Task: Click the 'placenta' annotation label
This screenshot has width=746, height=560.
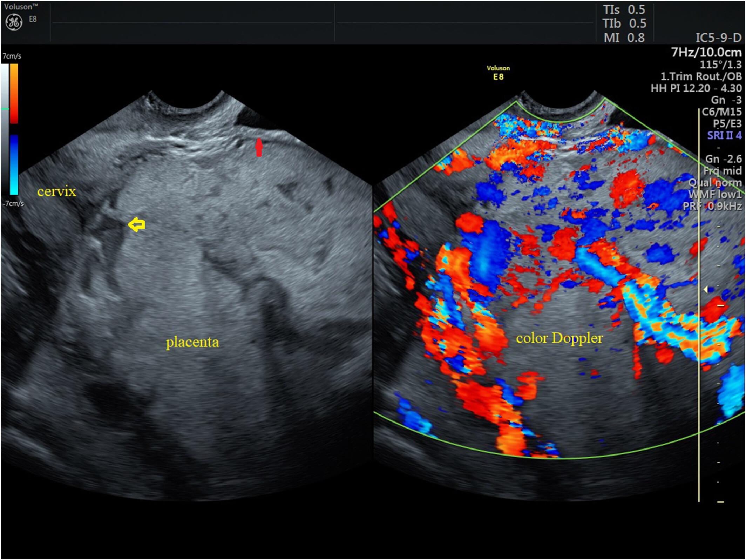Action: (192, 342)
